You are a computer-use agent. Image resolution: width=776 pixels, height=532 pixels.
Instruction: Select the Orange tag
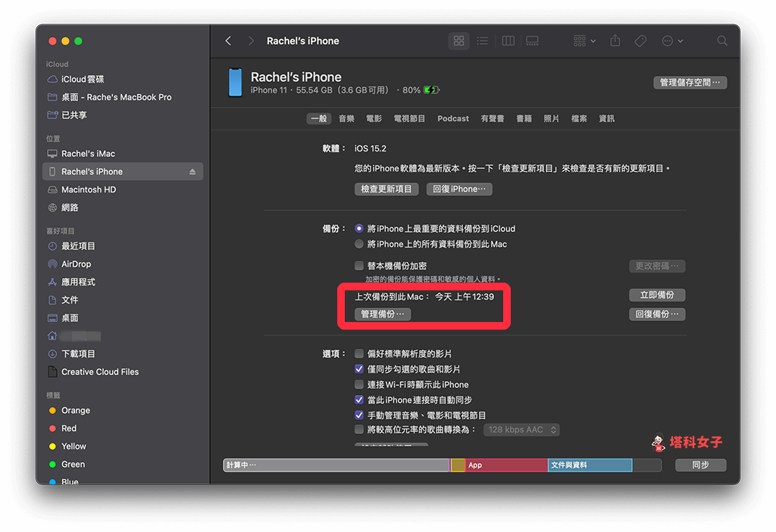(x=123, y=410)
